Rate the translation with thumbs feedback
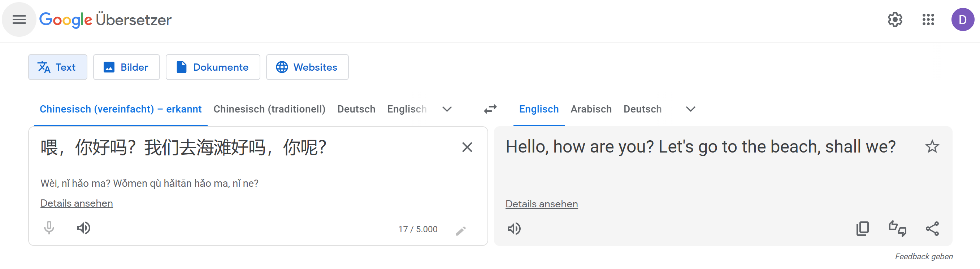 898,228
